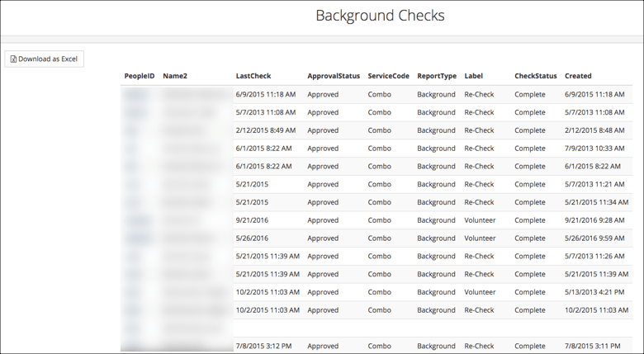Select Created cell 5/7/2013 11:21 AM

pyautogui.click(x=594, y=184)
